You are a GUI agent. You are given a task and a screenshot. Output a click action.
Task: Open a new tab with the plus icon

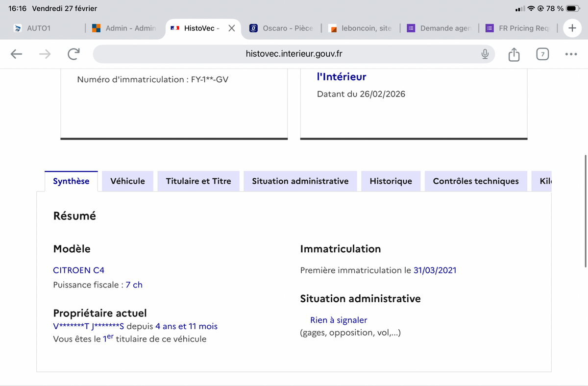pyautogui.click(x=572, y=28)
